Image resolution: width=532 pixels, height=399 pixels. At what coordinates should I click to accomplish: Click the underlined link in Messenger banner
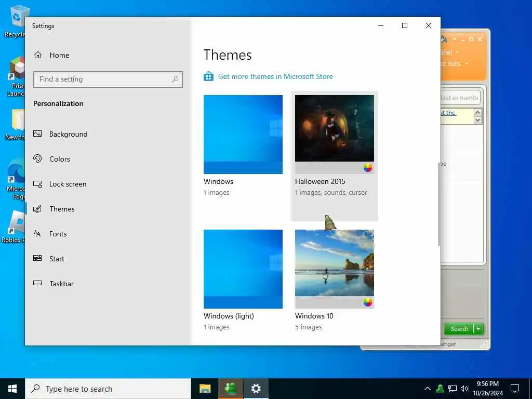pos(448,113)
